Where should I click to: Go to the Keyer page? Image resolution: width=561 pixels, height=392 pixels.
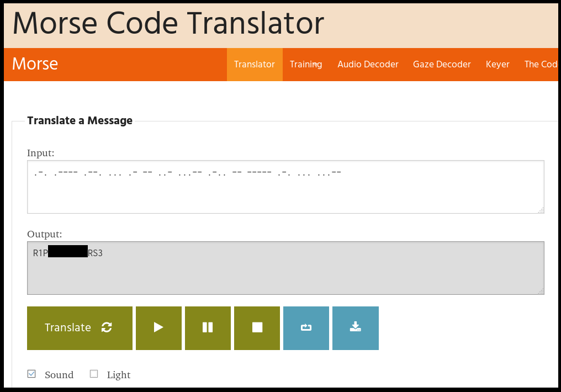click(498, 65)
